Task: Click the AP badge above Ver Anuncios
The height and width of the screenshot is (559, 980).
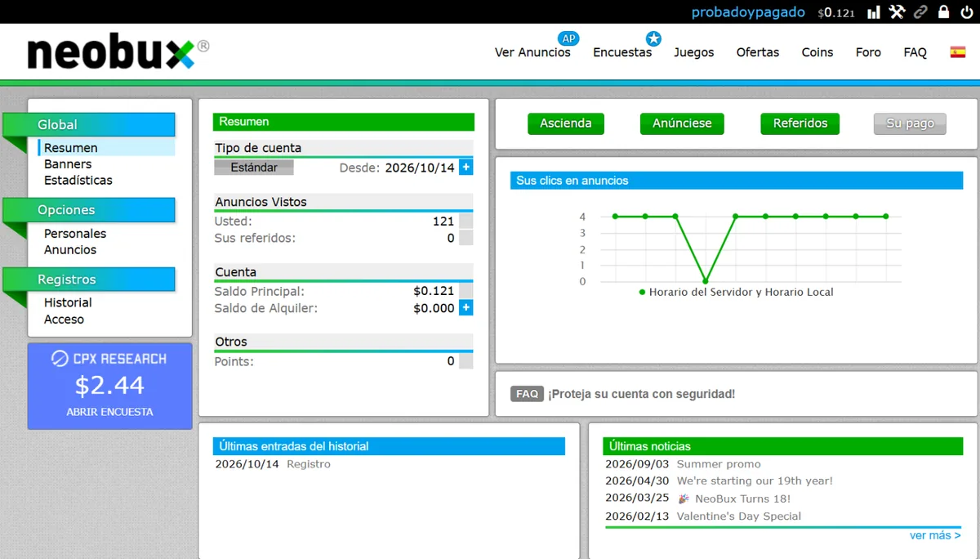Action: click(x=568, y=38)
